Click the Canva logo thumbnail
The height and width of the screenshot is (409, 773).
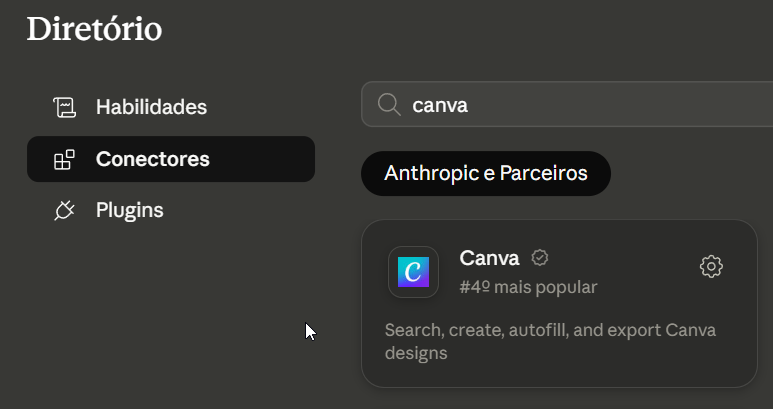click(x=413, y=272)
